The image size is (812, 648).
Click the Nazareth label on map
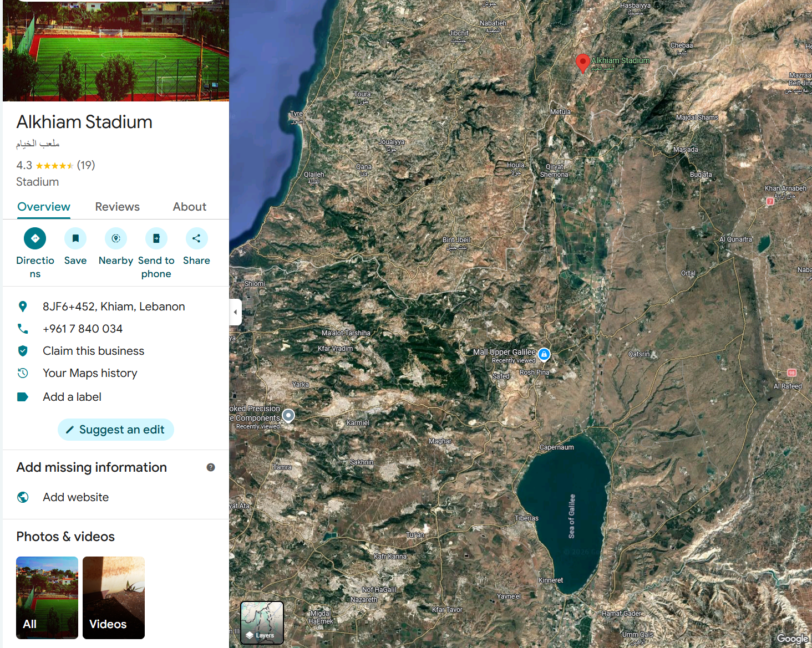pos(364,599)
